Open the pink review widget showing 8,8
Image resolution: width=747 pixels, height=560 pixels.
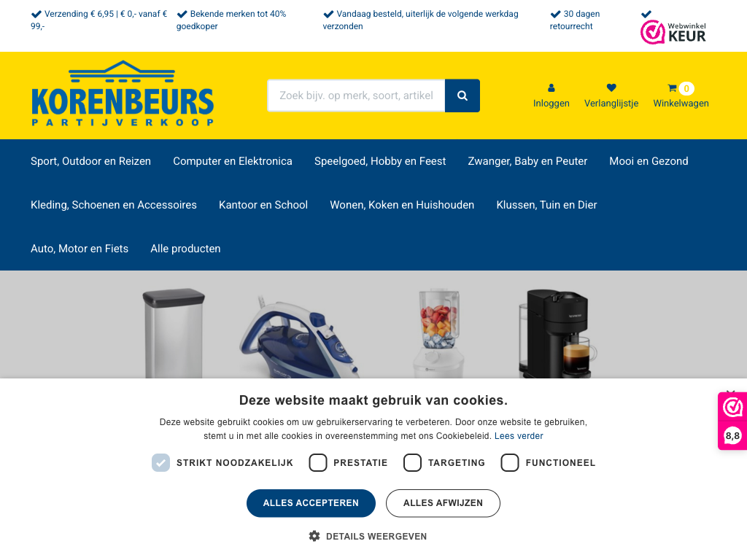coord(732,421)
